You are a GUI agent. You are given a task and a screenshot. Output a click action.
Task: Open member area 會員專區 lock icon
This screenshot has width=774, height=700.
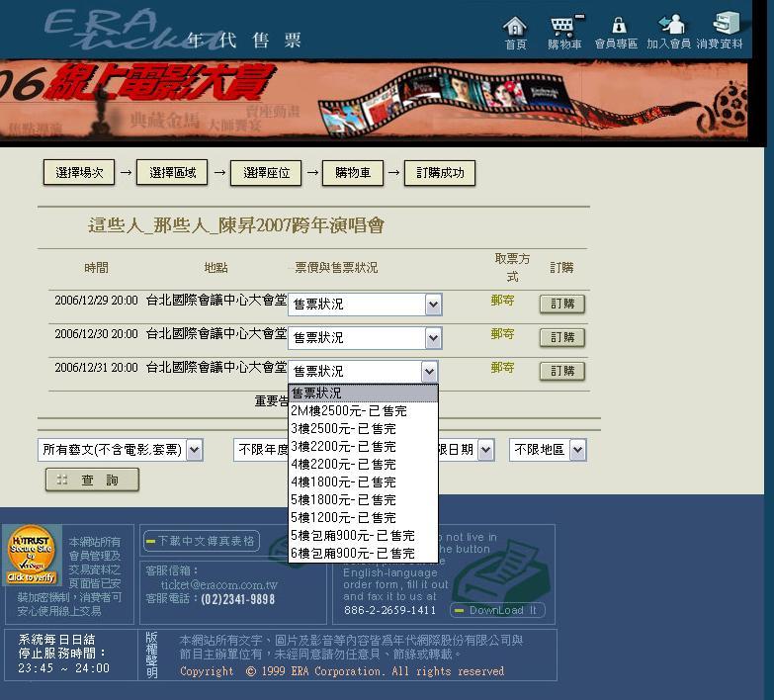click(617, 33)
